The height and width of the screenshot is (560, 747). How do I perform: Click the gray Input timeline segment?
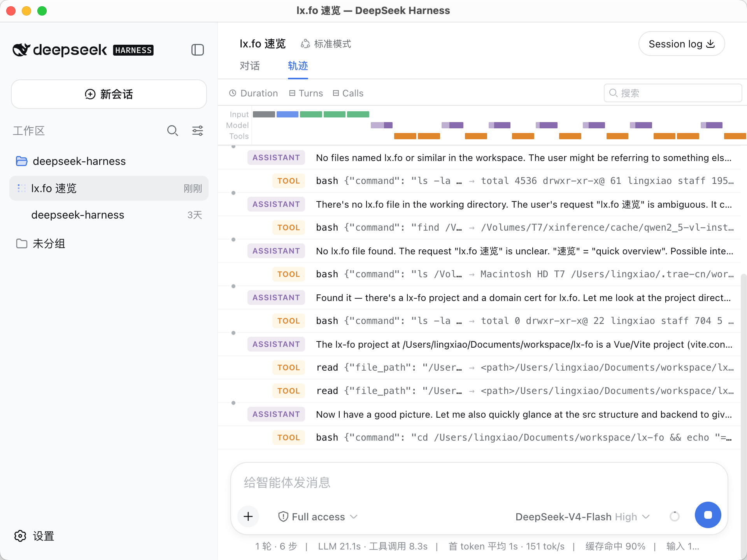point(264,114)
